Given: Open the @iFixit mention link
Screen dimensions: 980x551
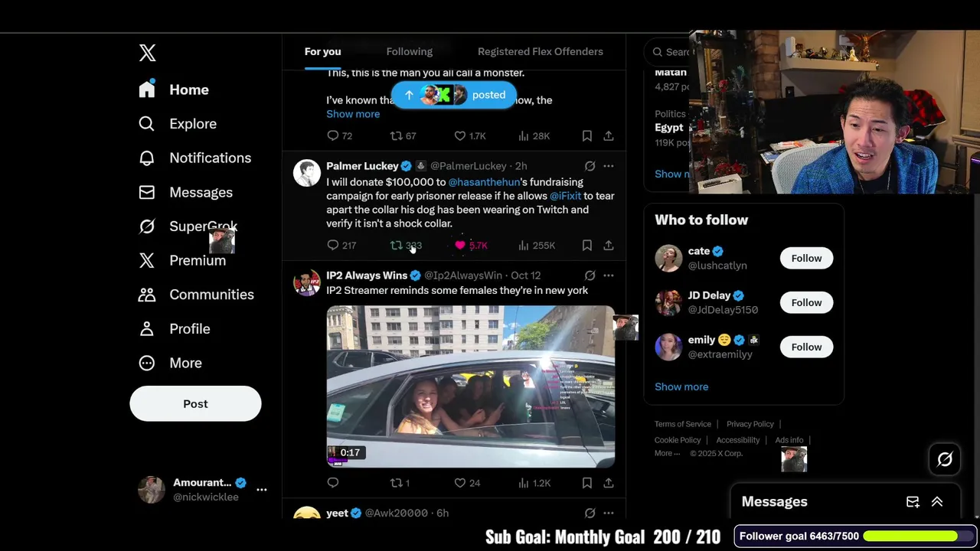Looking at the screenshot, I should pos(565,196).
